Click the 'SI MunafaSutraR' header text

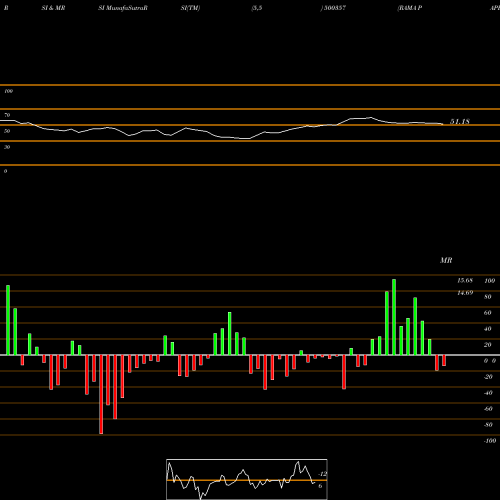[123, 8]
